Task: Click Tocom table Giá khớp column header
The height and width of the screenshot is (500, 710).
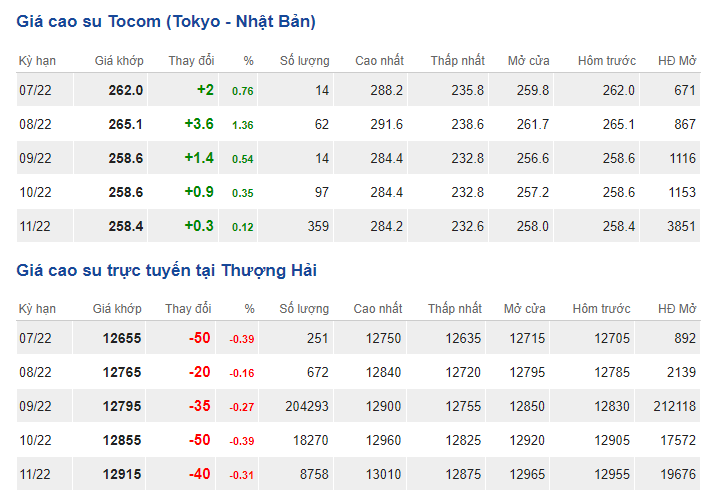Action: pyautogui.click(x=119, y=61)
